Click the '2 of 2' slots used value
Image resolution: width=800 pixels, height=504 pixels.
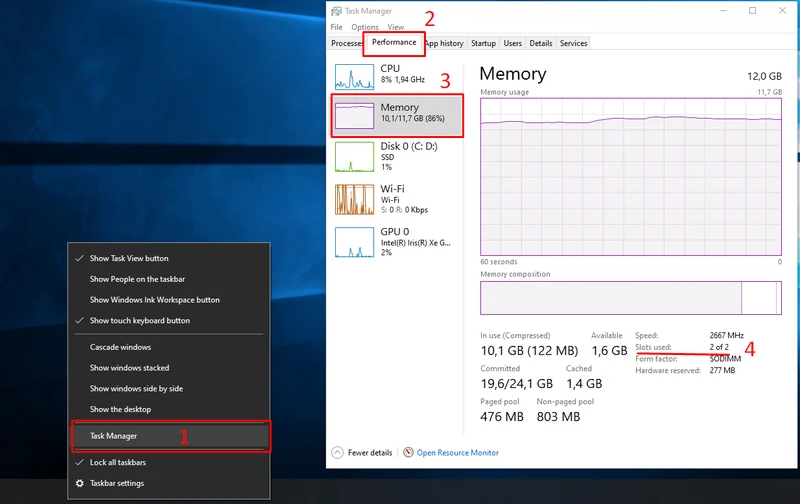719,347
